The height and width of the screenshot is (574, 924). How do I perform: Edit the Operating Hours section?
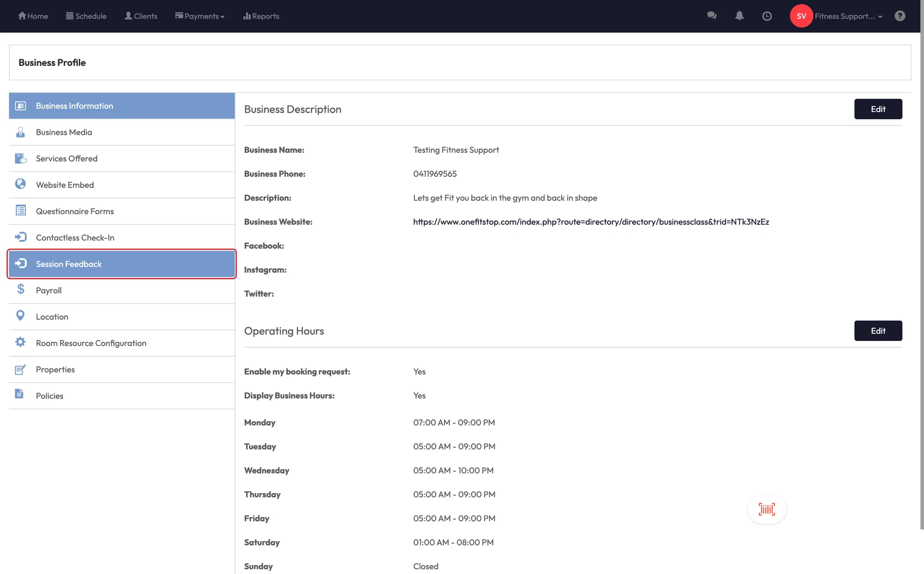point(878,331)
